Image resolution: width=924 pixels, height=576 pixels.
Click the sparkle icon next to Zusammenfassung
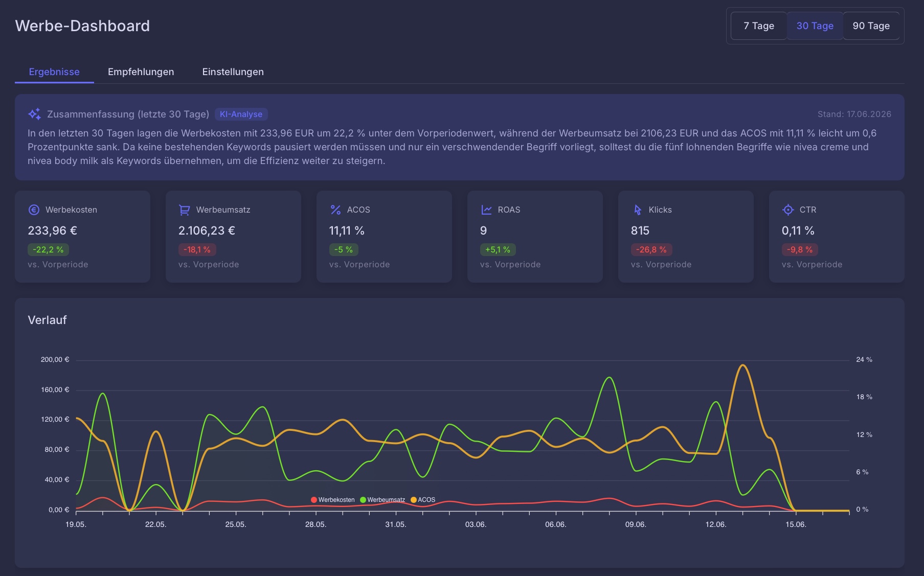(x=34, y=114)
